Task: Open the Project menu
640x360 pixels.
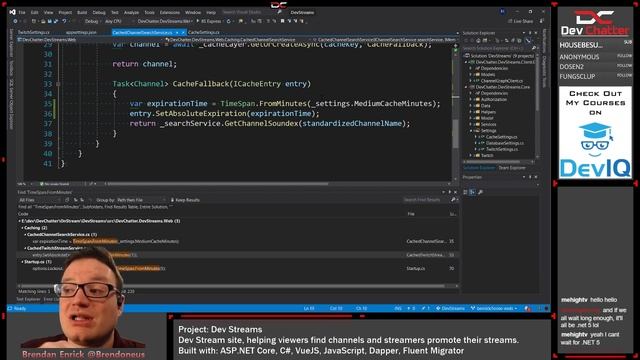Action: click(65, 13)
